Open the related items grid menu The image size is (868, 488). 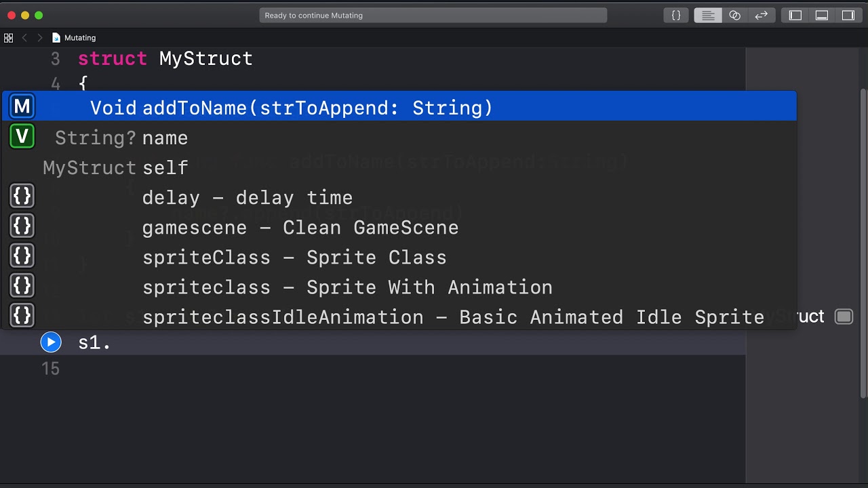[x=9, y=38]
